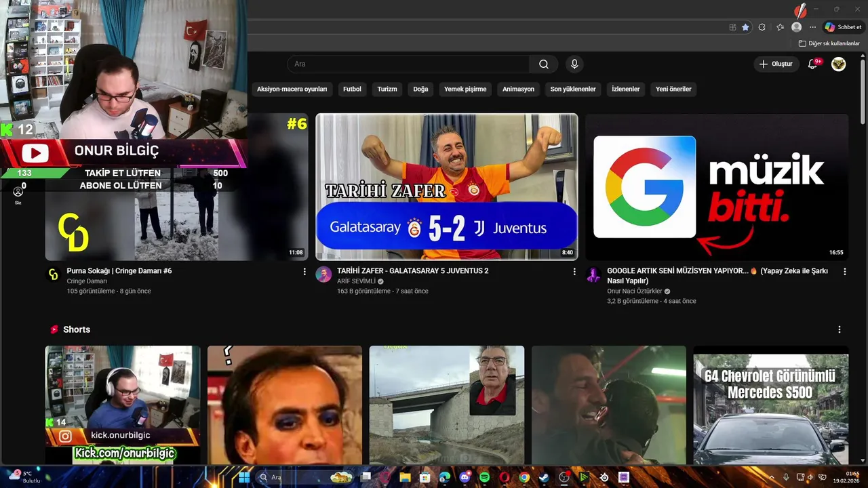Open the Purna Sokağı | Cringe Damarı #6 title

119,270
